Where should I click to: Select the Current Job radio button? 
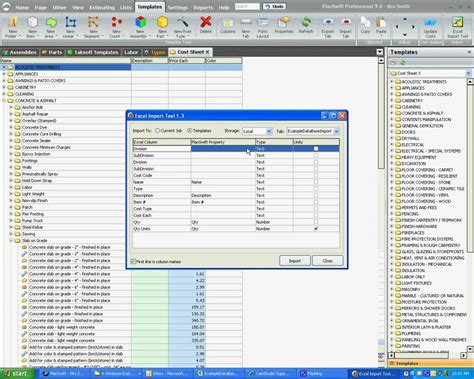point(158,131)
